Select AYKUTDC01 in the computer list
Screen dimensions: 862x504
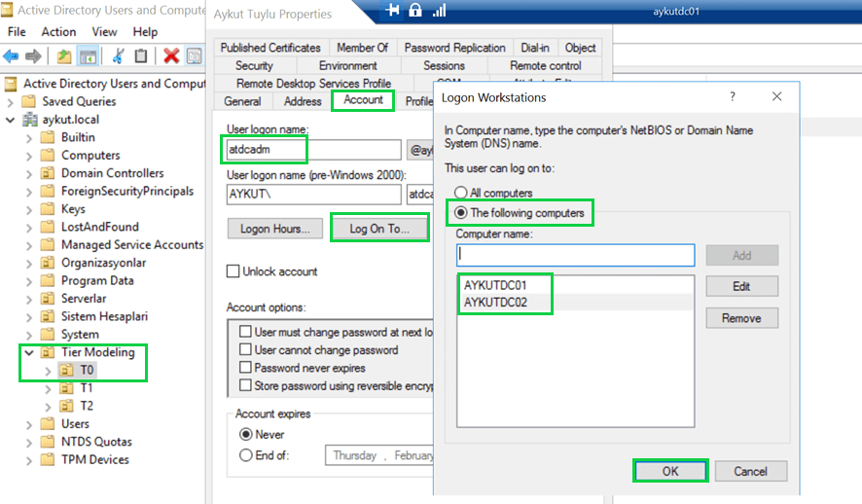[576, 285]
